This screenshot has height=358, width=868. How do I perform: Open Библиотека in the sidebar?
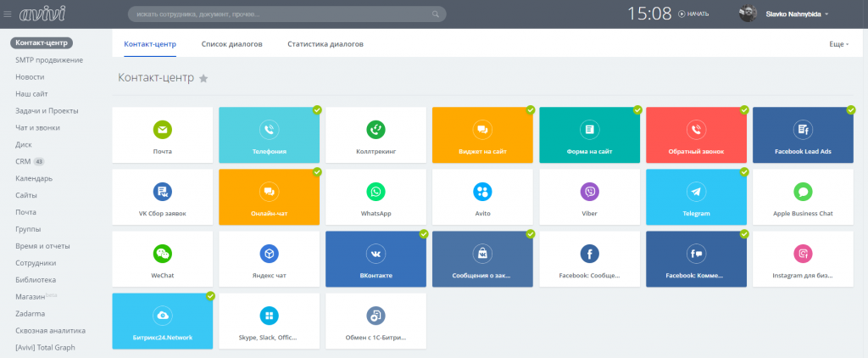pyautogui.click(x=36, y=280)
